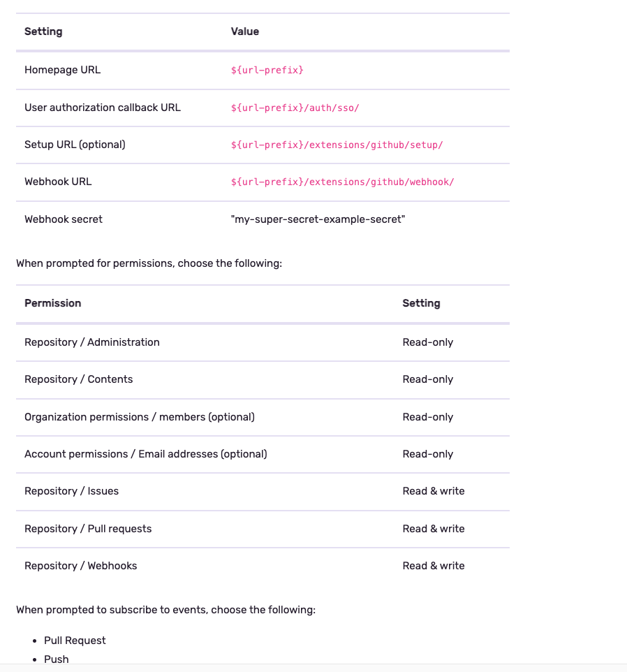
Task: Click the Value column header
Action: click(244, 31)
